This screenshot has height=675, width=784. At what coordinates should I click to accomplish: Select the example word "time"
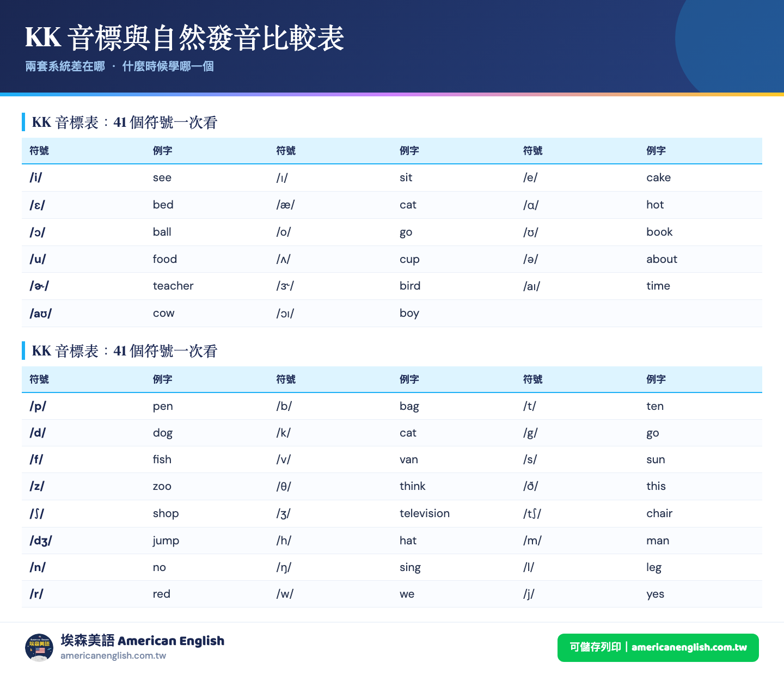(658, 286)
